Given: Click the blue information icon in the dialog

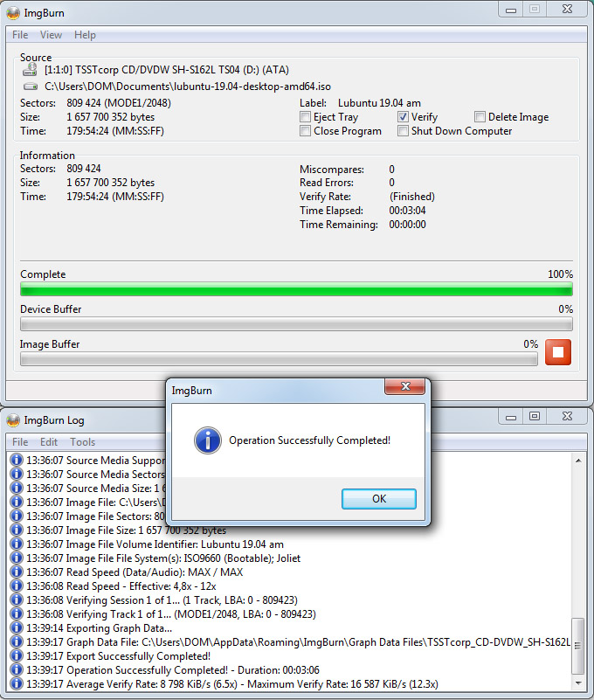Looking at the screenshot, I should pos(208,440).
